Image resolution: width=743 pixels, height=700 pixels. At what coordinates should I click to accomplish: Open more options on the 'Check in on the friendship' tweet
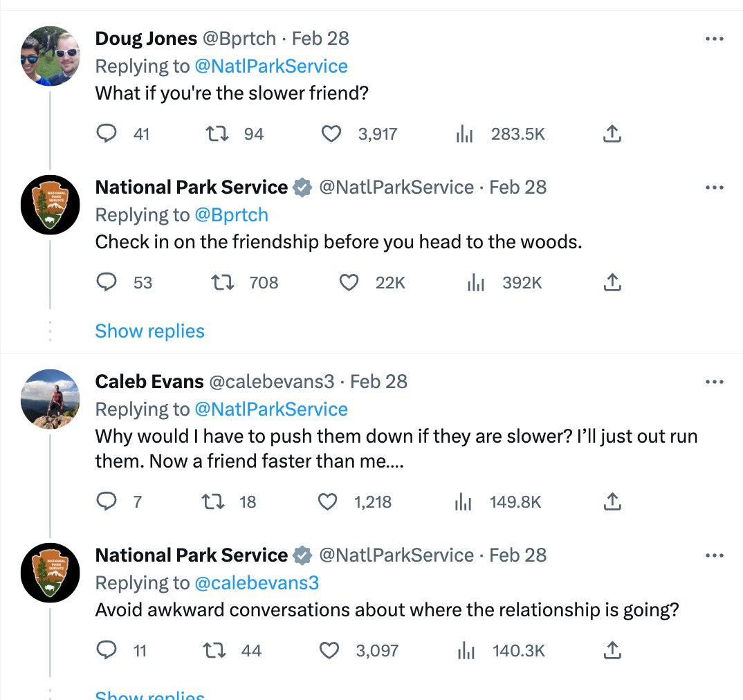click(714, 187)
